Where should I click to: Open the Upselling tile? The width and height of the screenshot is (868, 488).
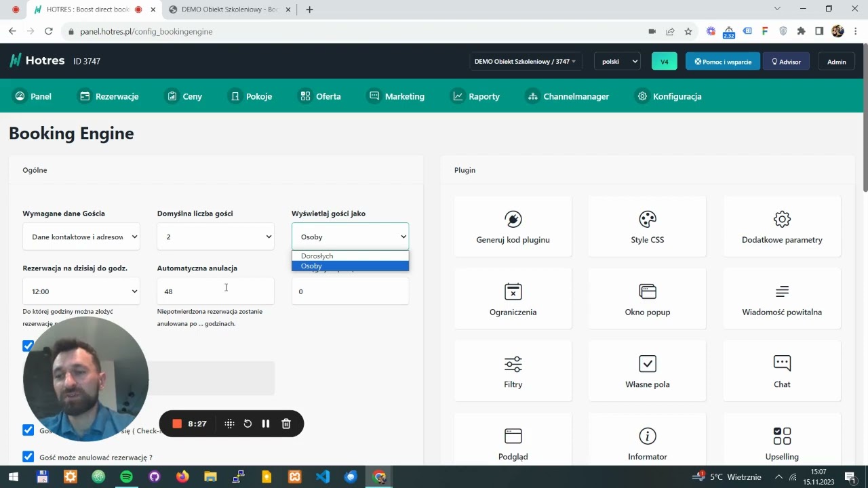pos(782,441)
